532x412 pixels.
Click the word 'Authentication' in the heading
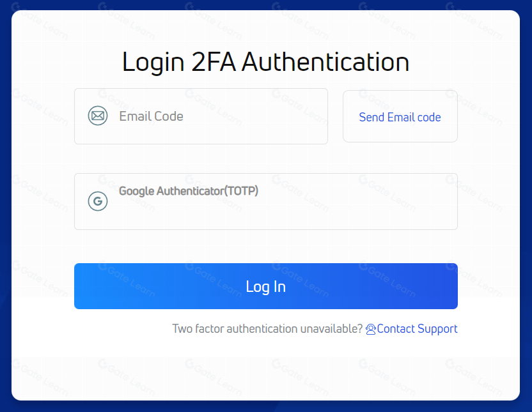[325, 63]
